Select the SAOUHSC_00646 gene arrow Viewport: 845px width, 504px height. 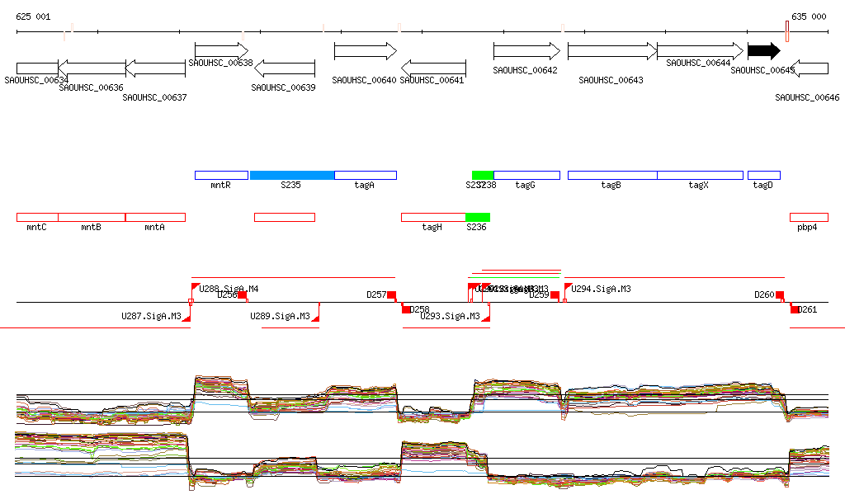[x=810, y=68]
